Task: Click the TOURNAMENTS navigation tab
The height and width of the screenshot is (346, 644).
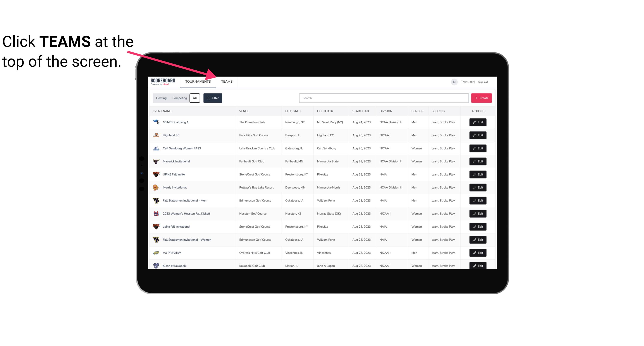Action: click(x=198, y=81)
